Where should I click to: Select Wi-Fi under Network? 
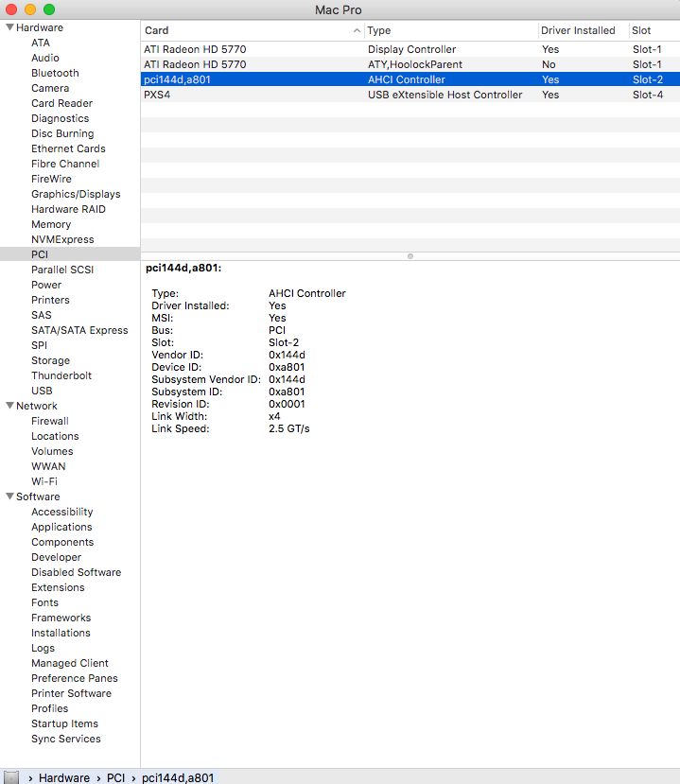tap(44, 481)
